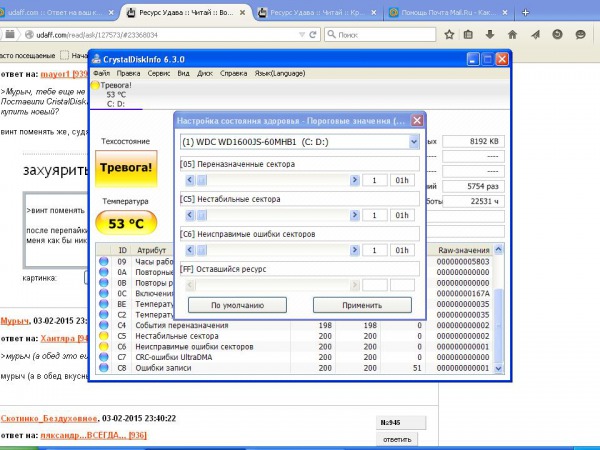The image size is (600, 450).
Task: Click status circle of C8 Ошибки записи row
Action: (x=104, y=368)
